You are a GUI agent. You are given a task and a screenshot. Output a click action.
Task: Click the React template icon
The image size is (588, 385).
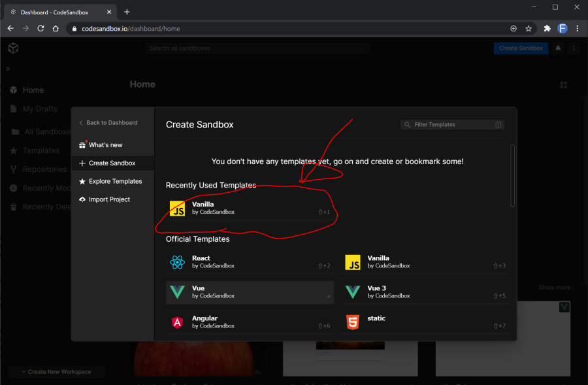click(x=177, y=262)
